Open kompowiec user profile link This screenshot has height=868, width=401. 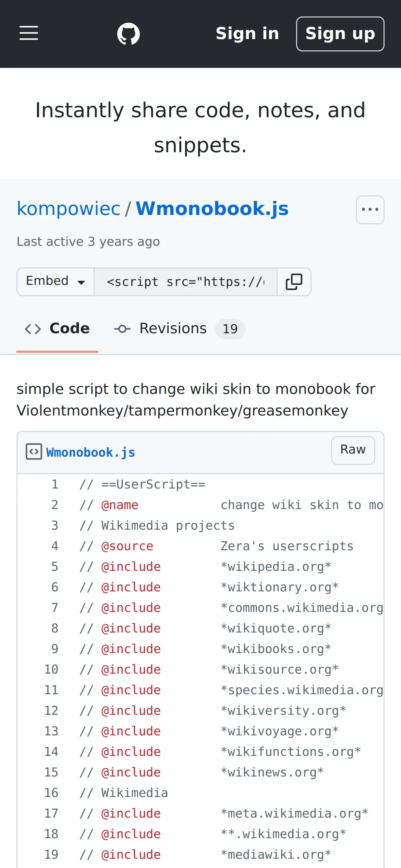69,208
